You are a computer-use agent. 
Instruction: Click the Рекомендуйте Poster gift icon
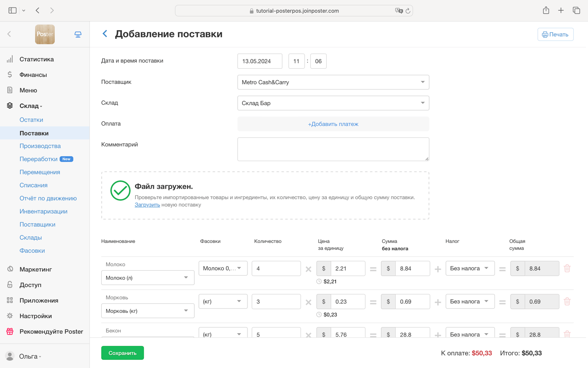[10, 331]
